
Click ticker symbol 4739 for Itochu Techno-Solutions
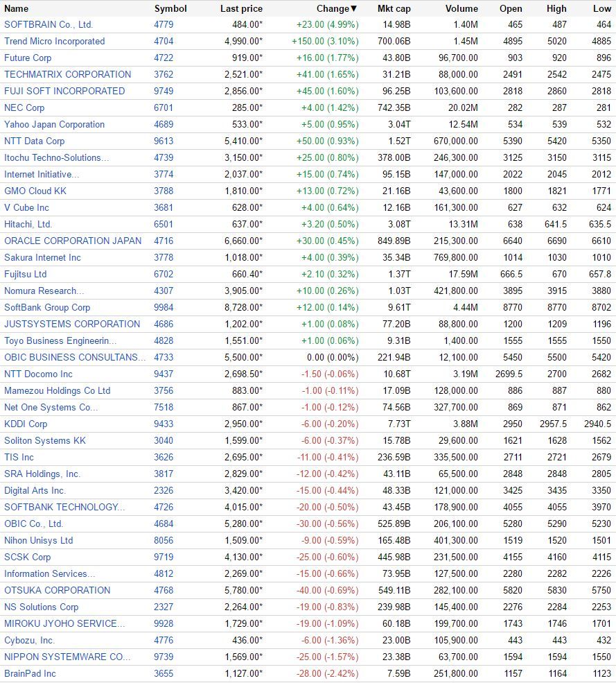coord(164,157)
